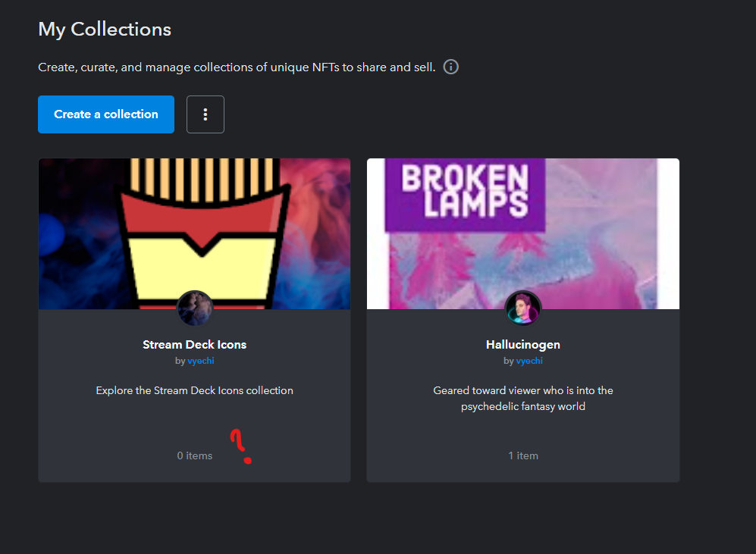This screenshot has width=756, height=554.
Task: Click Create a collection
Action: click(105, 114)
